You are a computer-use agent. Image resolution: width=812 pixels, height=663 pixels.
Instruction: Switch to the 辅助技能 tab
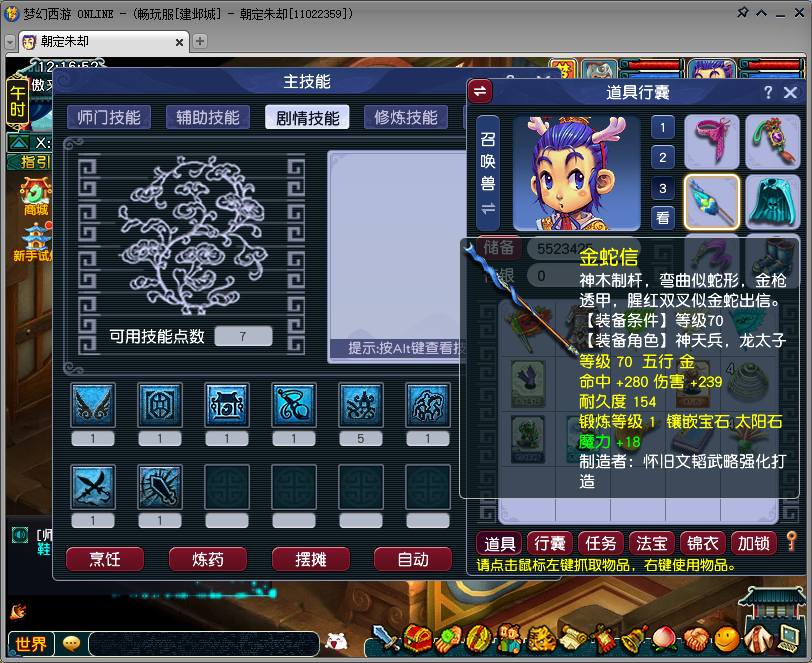coord(208,117)
